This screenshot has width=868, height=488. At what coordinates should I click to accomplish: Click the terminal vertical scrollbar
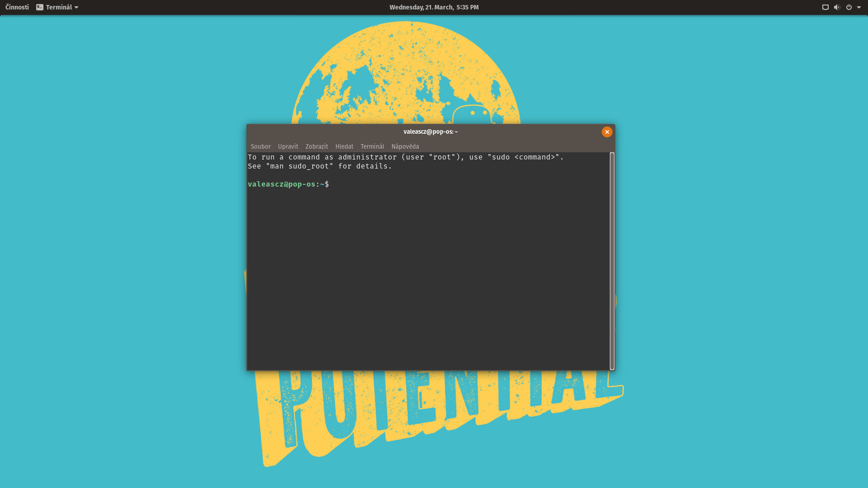(x=612, y=261)
